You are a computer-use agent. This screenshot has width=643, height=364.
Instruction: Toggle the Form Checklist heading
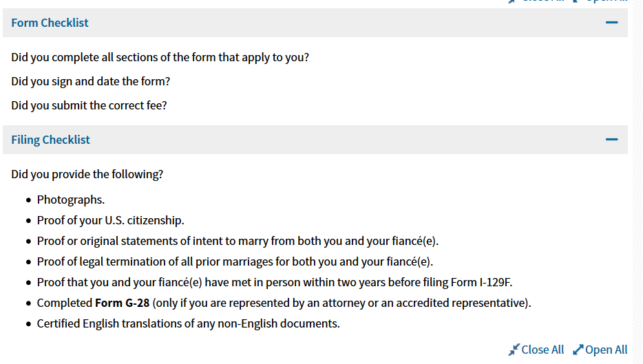[50, 23]
